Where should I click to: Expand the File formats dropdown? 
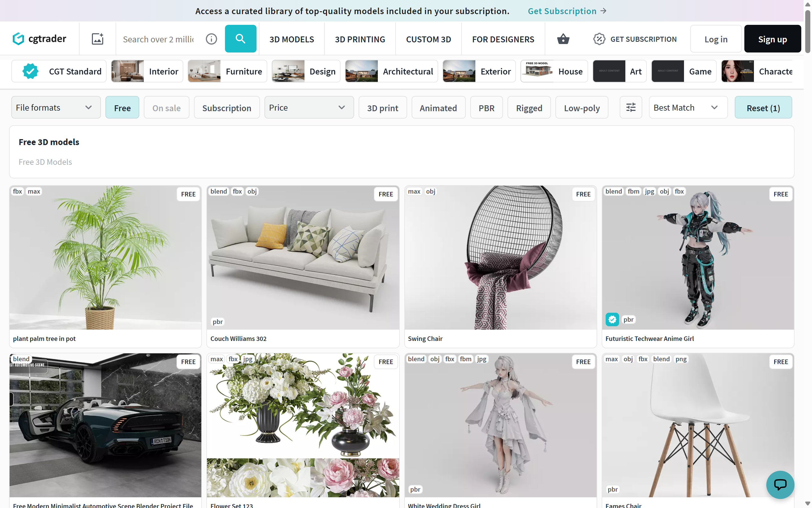coord(56,108)
